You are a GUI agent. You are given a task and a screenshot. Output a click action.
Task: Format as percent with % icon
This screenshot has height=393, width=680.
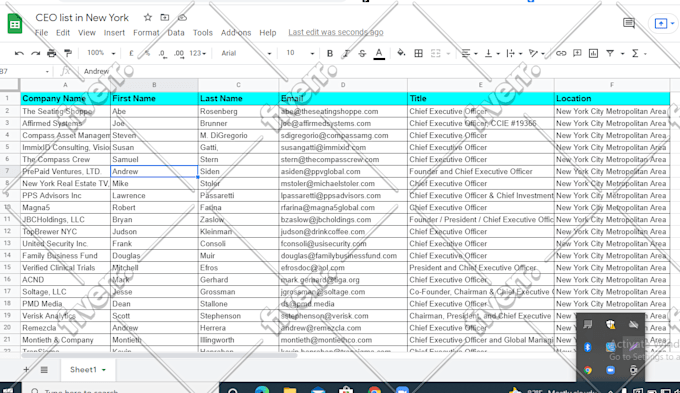pos(147,53)
